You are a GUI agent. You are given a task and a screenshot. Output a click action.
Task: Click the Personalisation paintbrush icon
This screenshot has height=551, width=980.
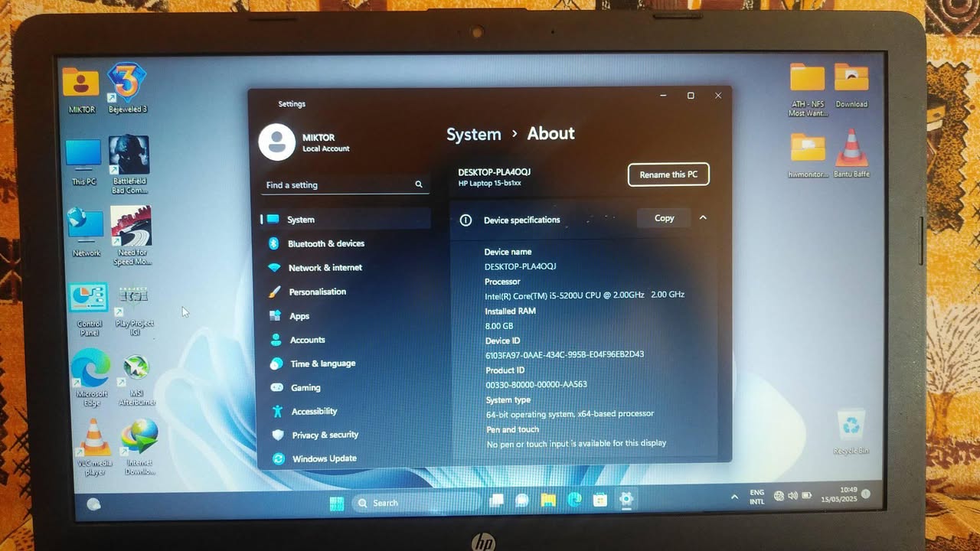(x=275, y=292)
